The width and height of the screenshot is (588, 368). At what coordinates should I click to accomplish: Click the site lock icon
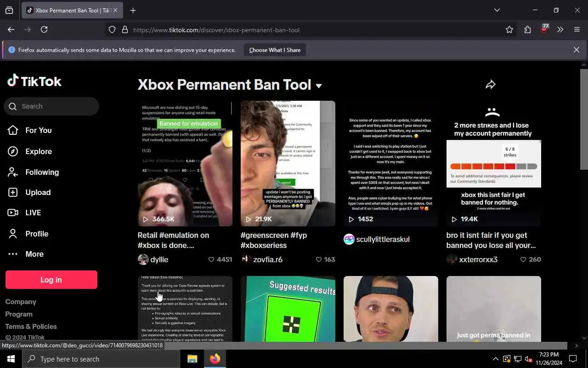tap(124, 30)
